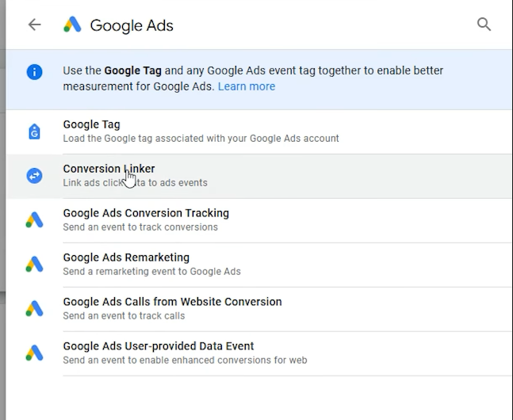This screenshot has width=513, height=420.
Task: Click the Calls from Website Conversion icon
Action: point(34,309)
